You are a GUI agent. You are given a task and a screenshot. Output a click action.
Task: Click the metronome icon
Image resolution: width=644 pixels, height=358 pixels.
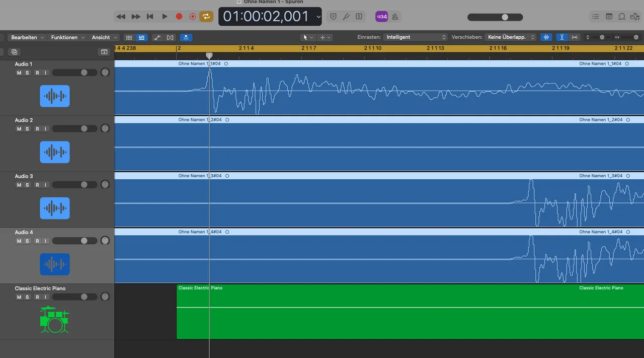tap(395, 17)
